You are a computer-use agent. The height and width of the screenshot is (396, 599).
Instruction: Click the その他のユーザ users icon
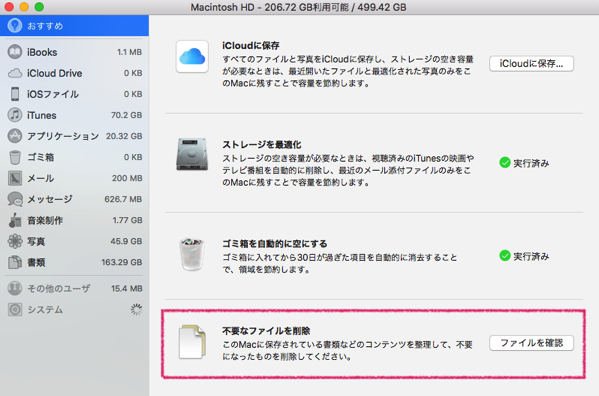click(15, 288)
